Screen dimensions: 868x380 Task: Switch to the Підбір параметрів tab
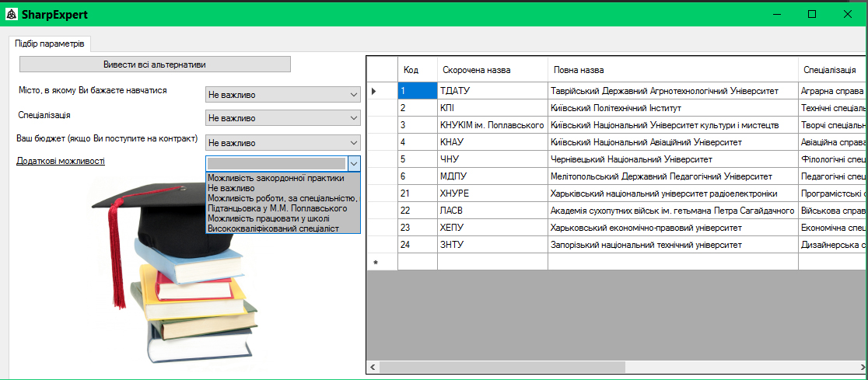click(x=50, y=44)
